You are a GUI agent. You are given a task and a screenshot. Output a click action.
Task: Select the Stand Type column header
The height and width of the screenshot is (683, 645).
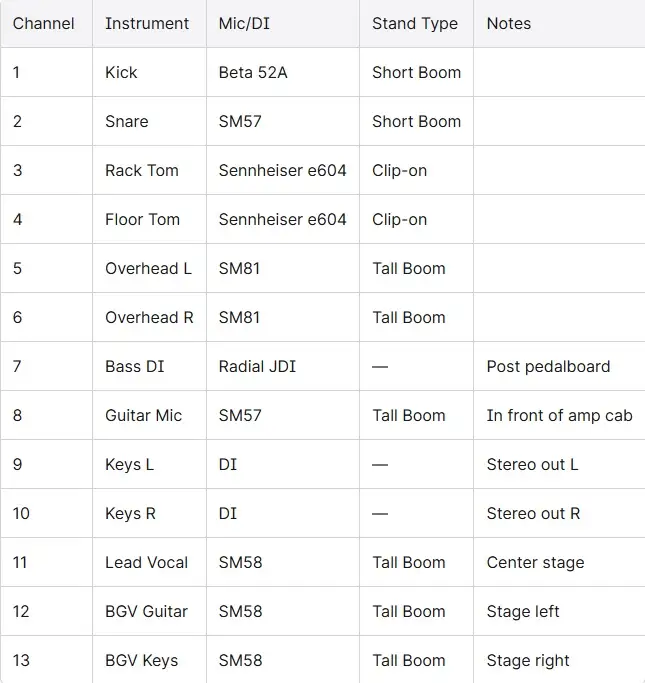coord(415,23)
